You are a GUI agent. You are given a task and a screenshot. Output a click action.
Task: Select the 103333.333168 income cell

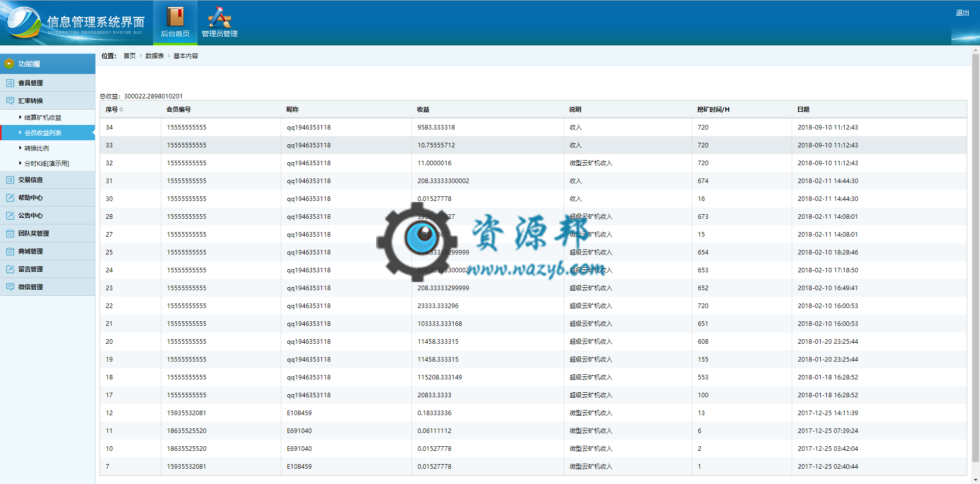pyautogui.click(x=440, y=324)
